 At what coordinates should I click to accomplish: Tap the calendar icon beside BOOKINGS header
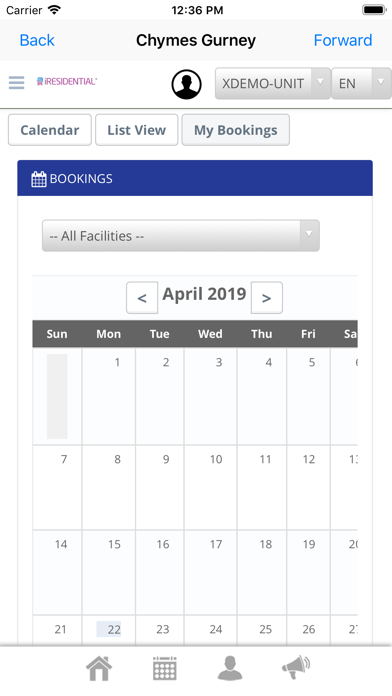39,179
